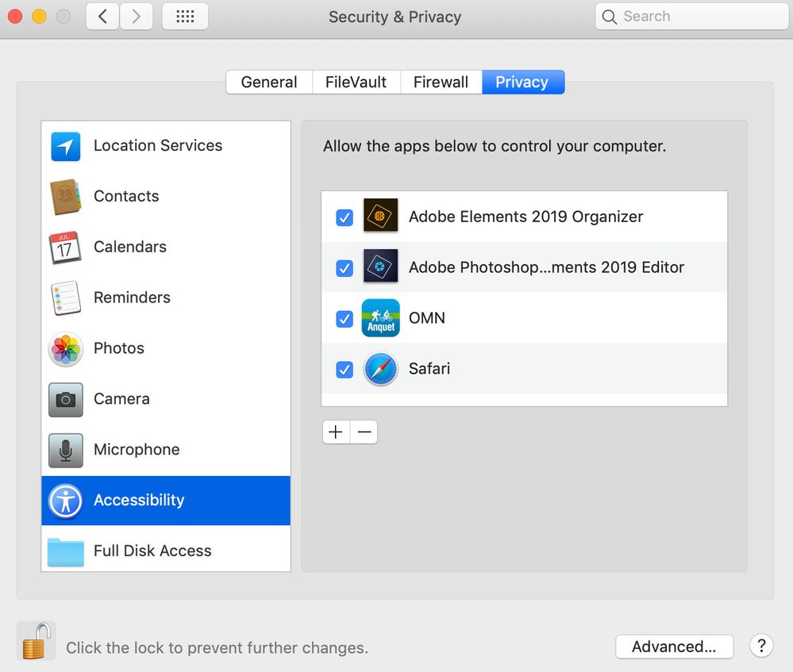Select Full Disk Access label in the list
The width and height of the screenshot is (793, 672).
click(152, 551)
